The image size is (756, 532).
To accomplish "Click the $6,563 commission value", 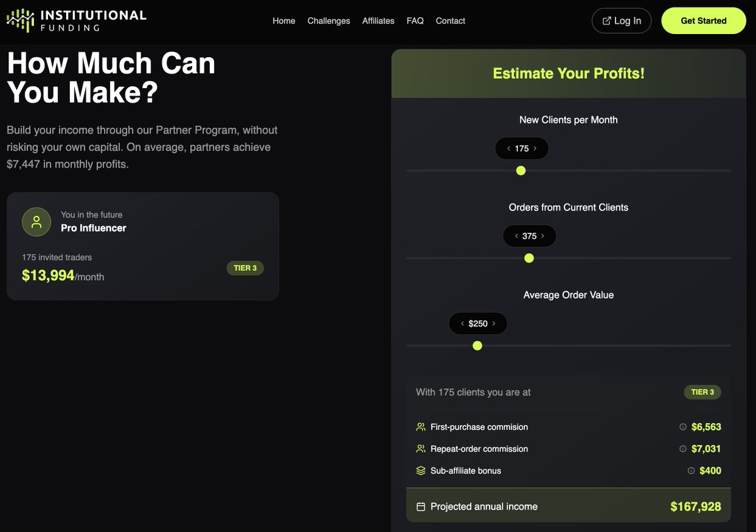I will click(706, 427).
